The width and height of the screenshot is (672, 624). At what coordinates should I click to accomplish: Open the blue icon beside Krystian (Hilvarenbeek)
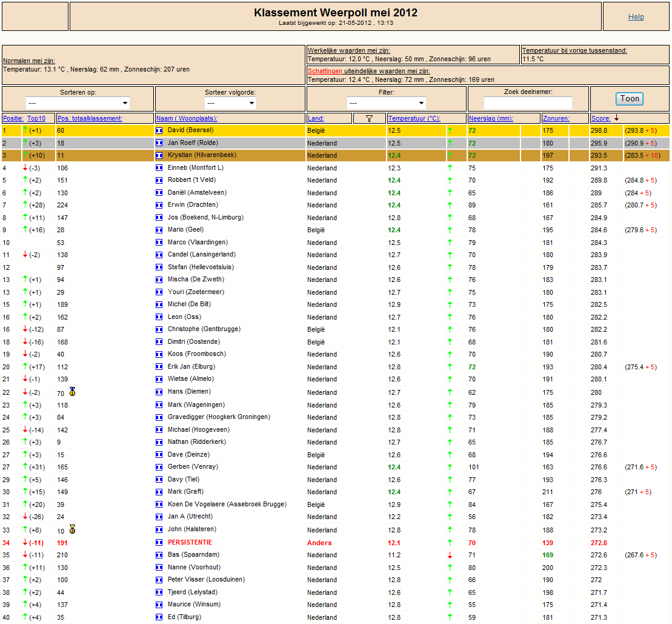pos(159,155)
